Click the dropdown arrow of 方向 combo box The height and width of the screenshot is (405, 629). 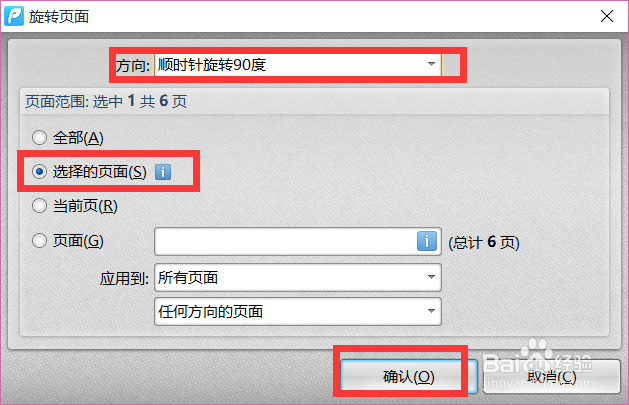[x=431, y=64]
